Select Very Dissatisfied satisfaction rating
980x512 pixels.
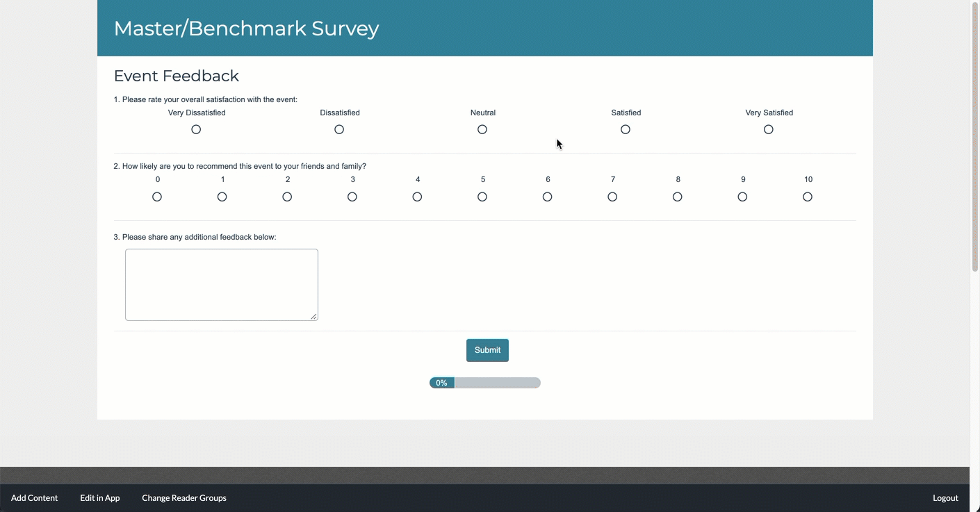pos(196,130)
